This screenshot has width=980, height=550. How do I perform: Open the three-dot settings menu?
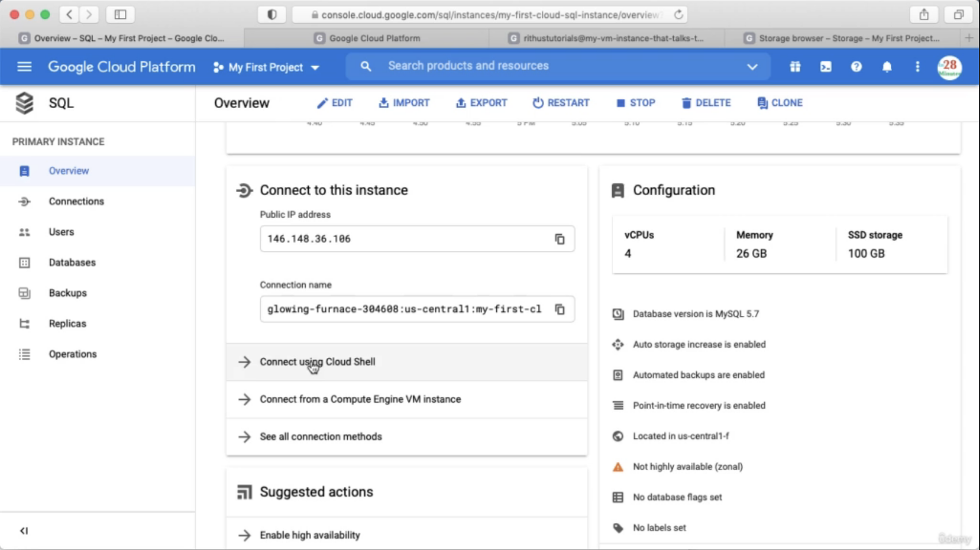917,67
